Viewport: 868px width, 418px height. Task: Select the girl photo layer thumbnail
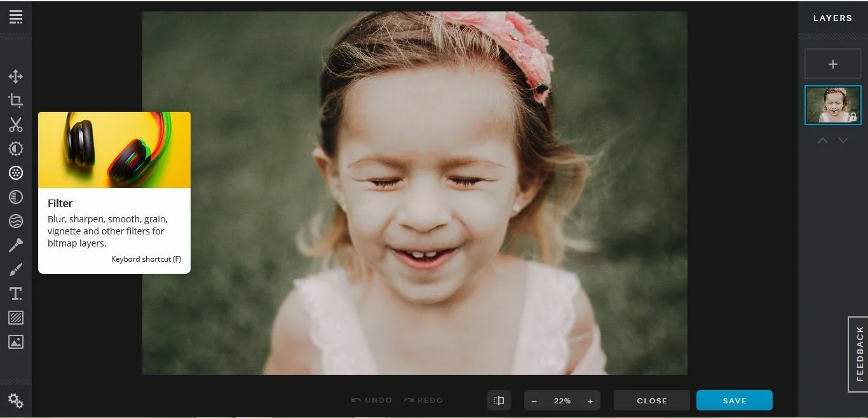tap(833, 105)
